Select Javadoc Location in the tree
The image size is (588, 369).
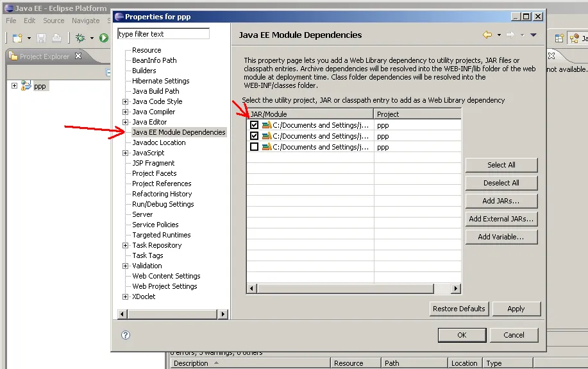tap(158, 142)
